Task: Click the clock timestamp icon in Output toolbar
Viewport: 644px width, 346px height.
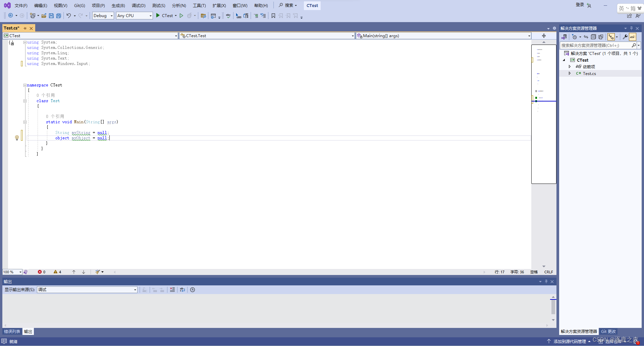Action: click(193, 290)
